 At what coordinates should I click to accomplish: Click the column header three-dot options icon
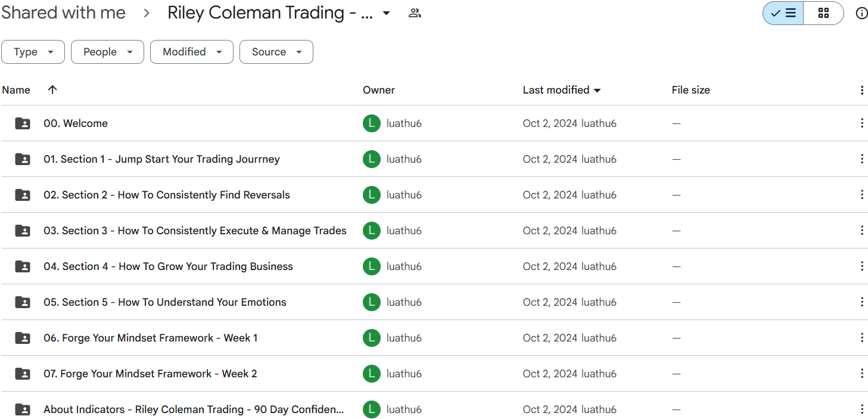click(x=861, y=90)
